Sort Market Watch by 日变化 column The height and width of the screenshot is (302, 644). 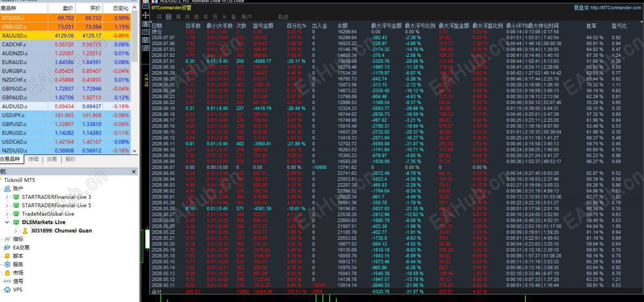tap(121, 8)
